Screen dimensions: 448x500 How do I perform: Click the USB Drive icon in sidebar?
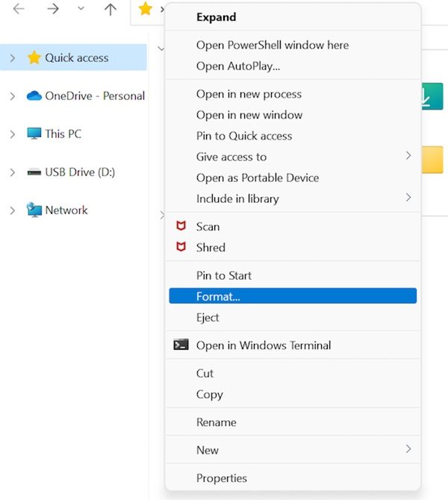coord(34,172)
